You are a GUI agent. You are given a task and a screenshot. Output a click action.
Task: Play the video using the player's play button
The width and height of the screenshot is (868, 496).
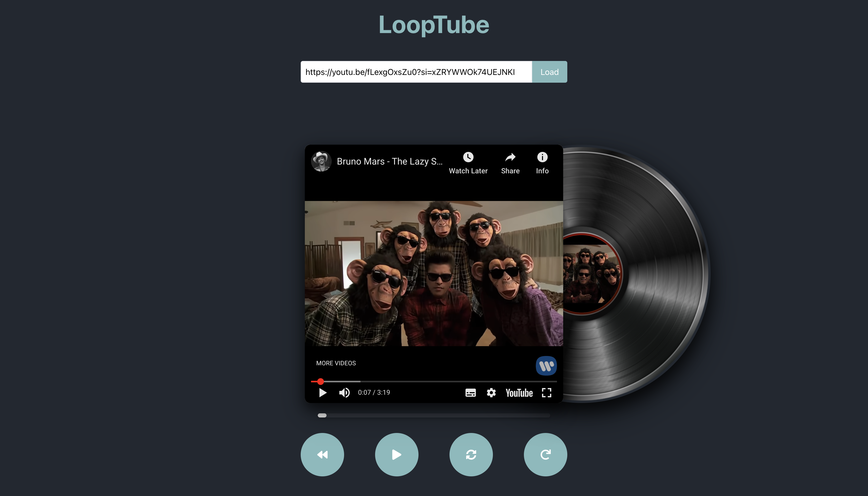[322, 392]
